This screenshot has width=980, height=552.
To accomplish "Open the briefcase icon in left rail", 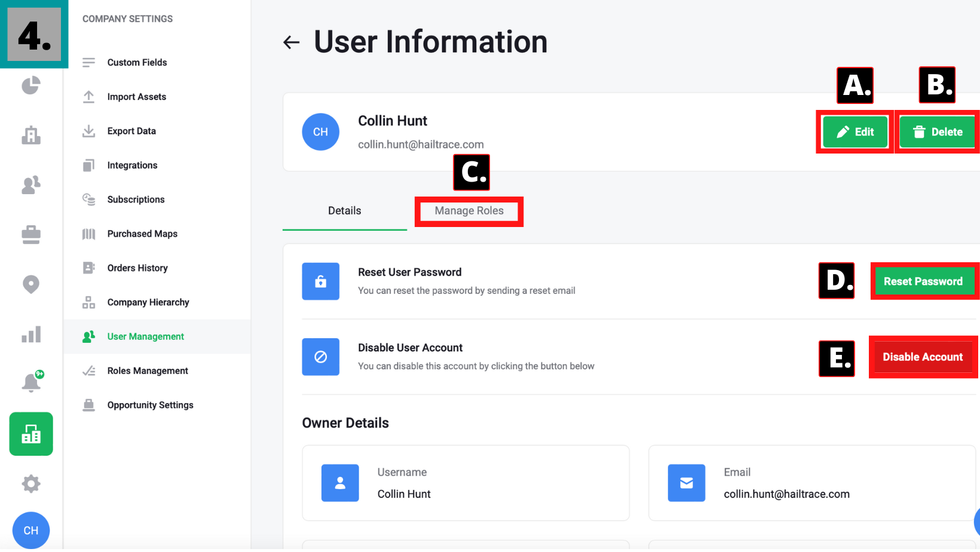I will tap(31, 235).
